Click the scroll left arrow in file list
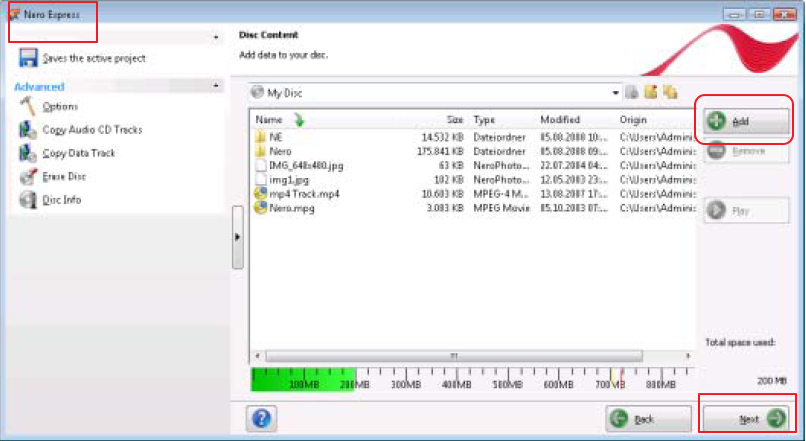This screenshot has height=441, width=806. [258, 356]
